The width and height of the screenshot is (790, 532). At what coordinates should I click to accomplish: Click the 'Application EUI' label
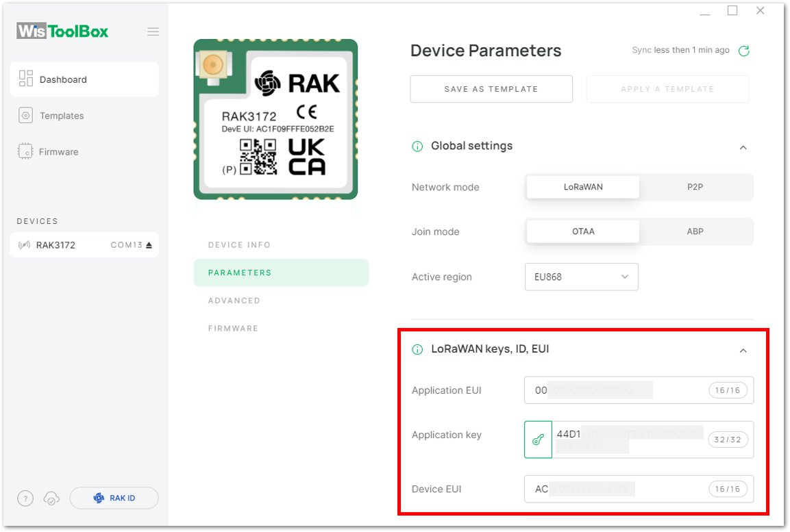(447, 390)
